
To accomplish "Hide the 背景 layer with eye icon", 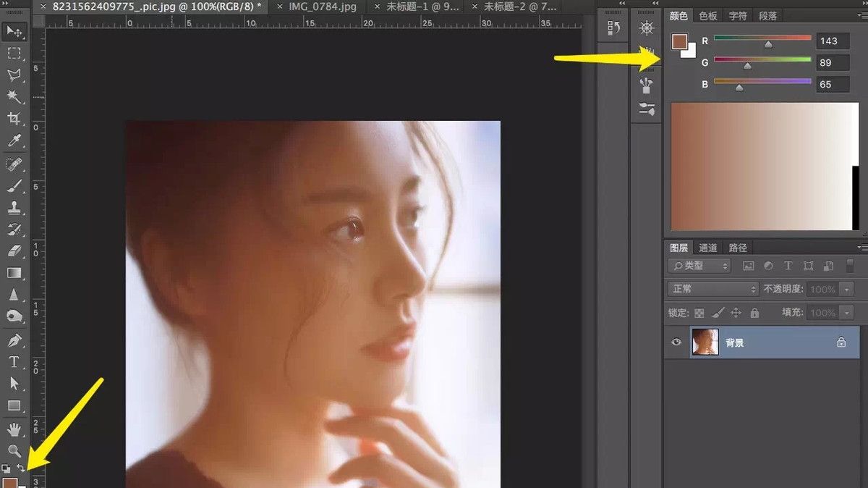I will tap(677, 342).
